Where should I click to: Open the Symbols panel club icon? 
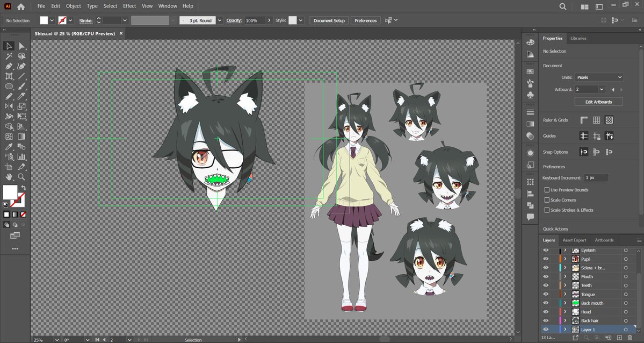(530, 95)
